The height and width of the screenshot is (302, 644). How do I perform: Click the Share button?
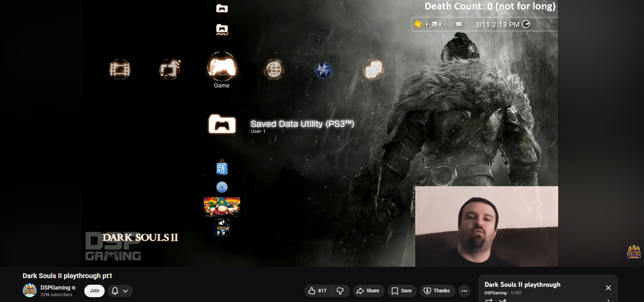coord(368,291)
